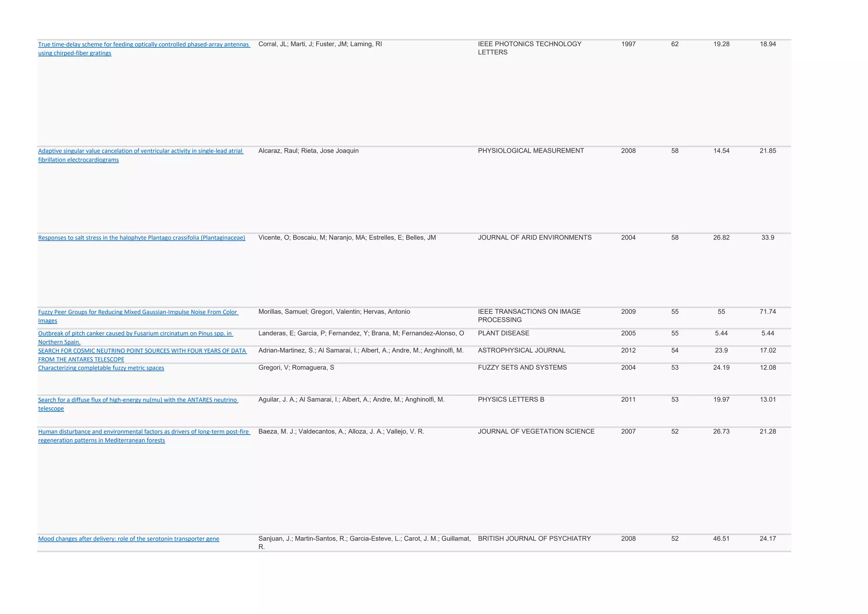Viewport: 868px width, 614px height.
Task: Open Mood changes after delivery link
Action: (129, 539)
